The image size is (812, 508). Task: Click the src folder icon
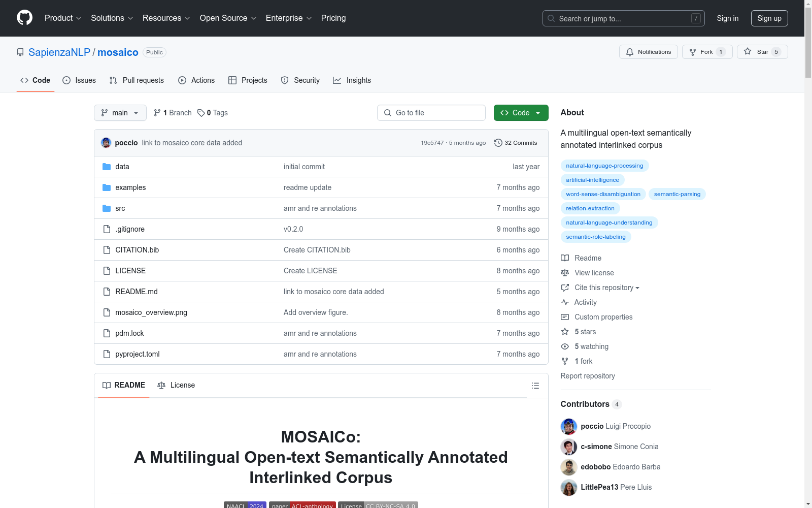click(107, 208)
